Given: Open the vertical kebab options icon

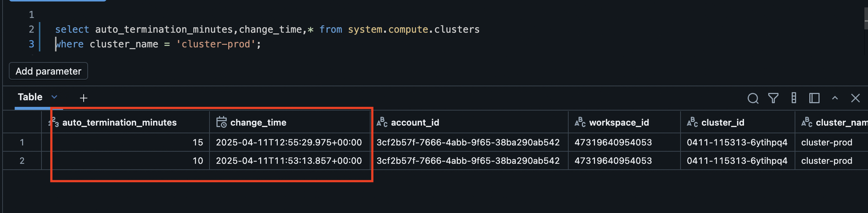Looking at the screenshot, I should click(x=794, y=98).
